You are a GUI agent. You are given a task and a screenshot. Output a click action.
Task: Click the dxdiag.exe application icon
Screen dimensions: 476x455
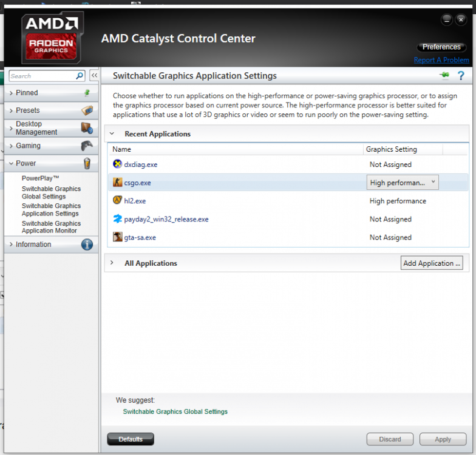coord(118,164)
